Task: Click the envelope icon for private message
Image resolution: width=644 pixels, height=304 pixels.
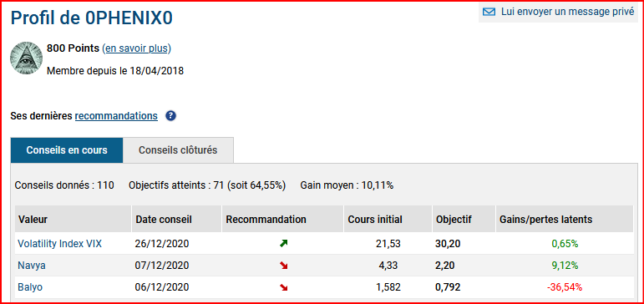Action: (x=489, y=12)
